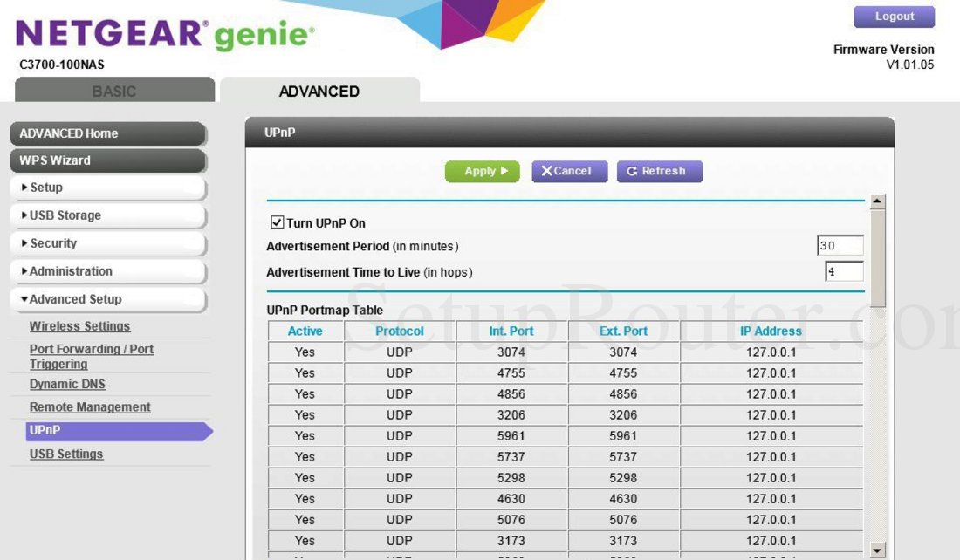Open Port Forwarding / Port Triggering
Viewport: 960px width, 560px height.
click(92, 356)
